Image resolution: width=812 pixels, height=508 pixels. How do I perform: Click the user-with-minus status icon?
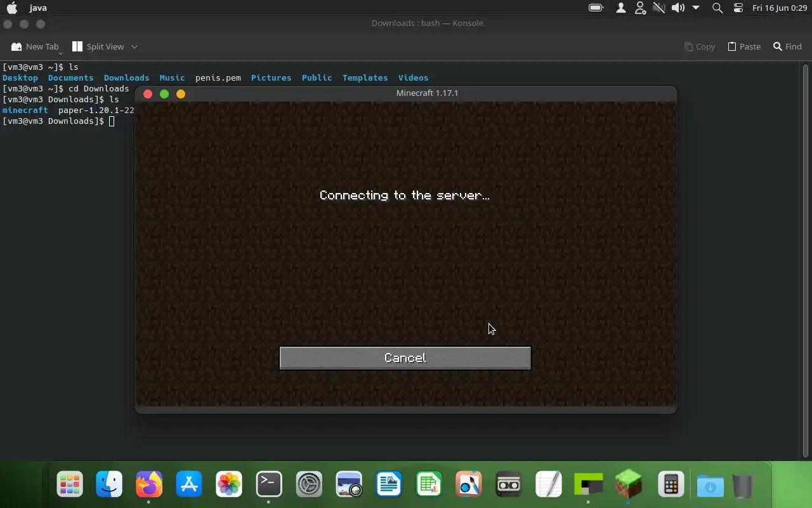tap(640, 8)
